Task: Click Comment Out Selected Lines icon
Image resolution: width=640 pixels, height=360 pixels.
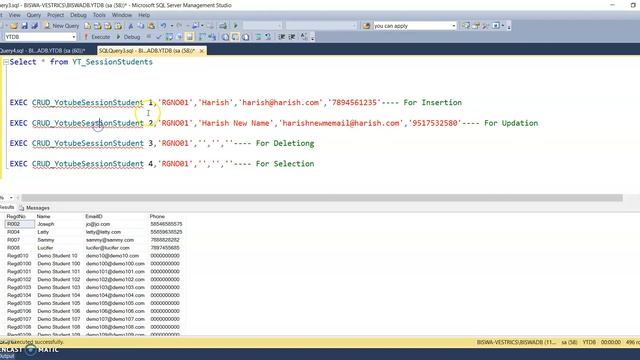Action: coord(258,37)
